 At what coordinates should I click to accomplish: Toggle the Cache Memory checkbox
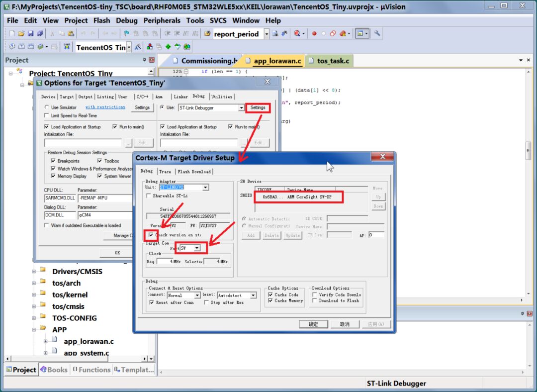pyautogui.click(x=270, y=300)
